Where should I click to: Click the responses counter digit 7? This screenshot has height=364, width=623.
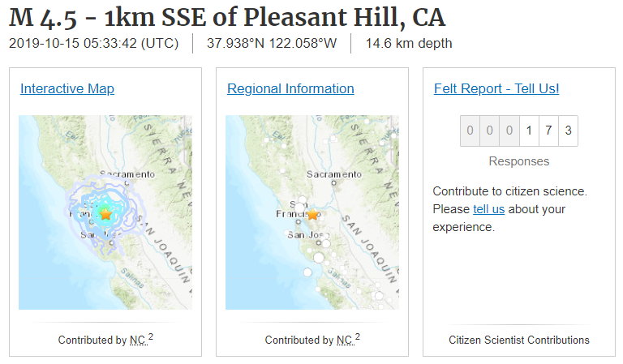548,131
